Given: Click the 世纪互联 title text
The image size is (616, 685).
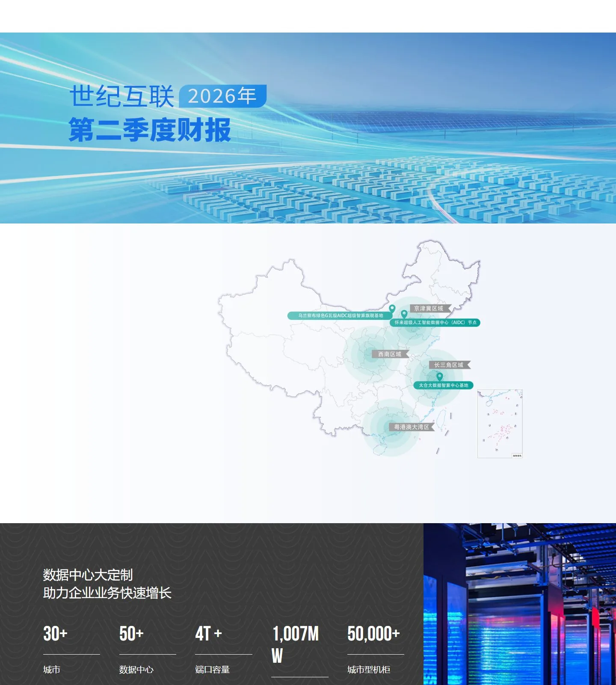Looking at the screenshot, I should click(122, 96).
